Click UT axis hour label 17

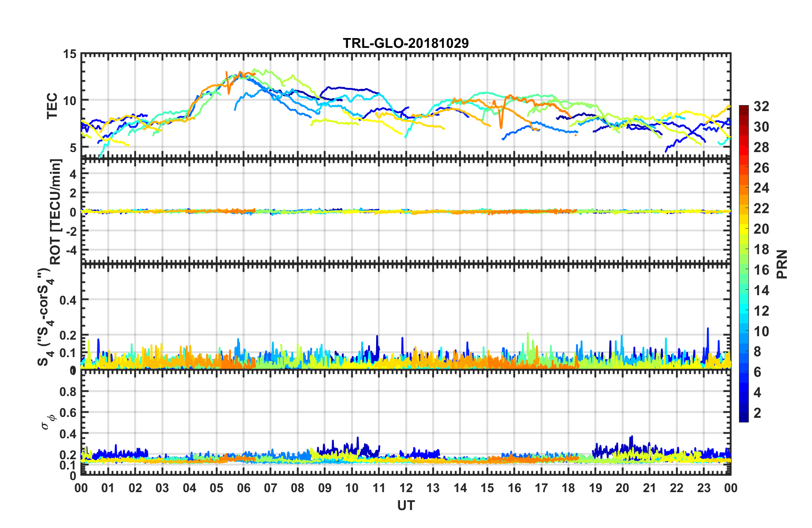point(541,488)
